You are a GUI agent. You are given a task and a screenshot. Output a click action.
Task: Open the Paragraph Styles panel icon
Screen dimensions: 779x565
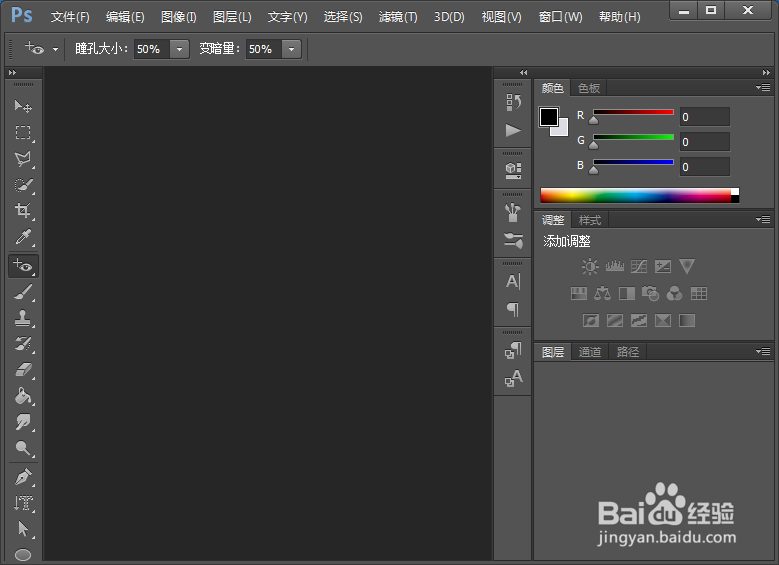click(x=513, y=350)
